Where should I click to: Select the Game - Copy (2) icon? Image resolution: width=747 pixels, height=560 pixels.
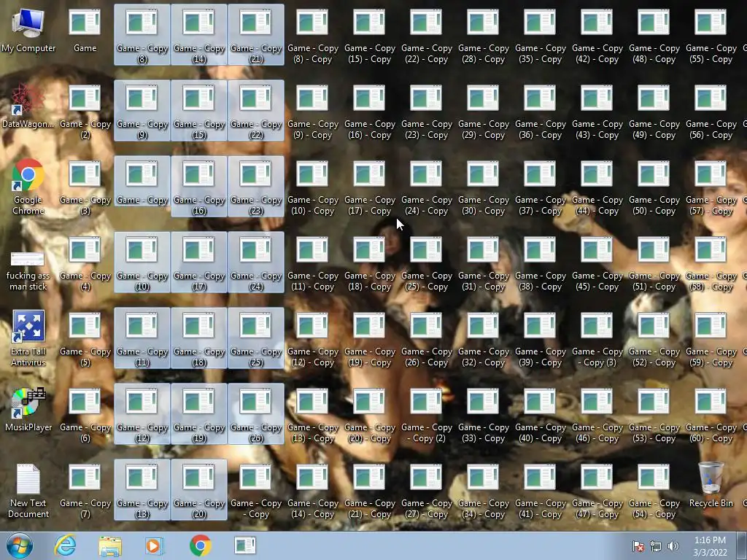coord(85,112)
